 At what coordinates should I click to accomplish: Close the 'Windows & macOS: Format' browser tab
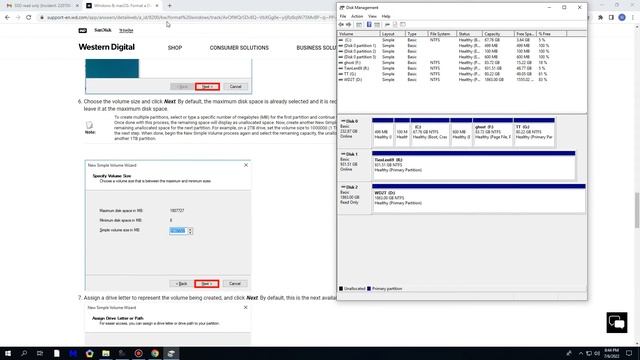pos(157,6)
